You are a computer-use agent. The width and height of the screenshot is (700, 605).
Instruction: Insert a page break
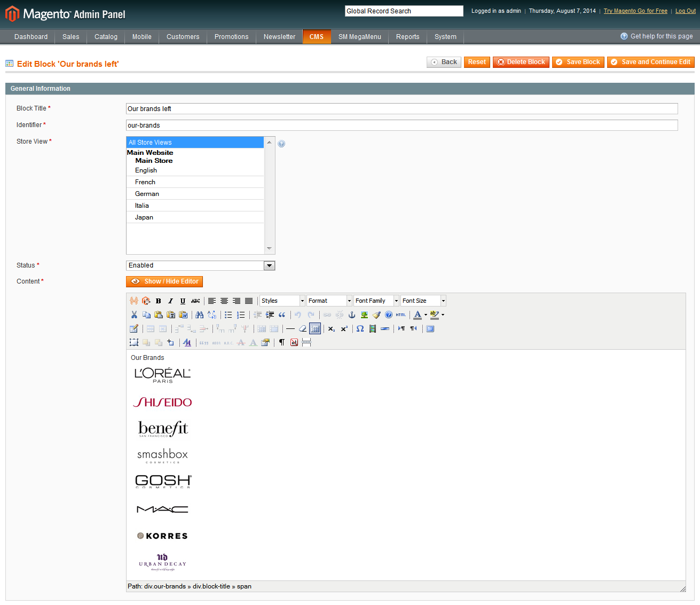[306, 342]
